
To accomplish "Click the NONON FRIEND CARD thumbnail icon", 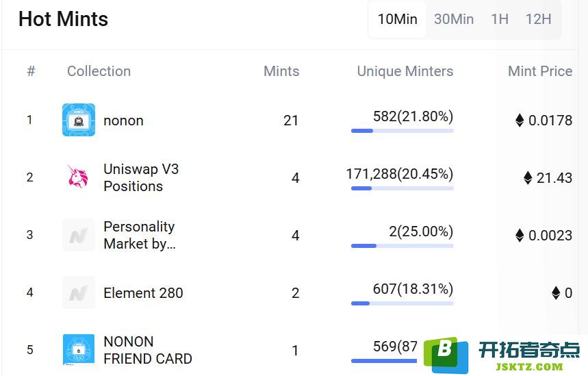I will click(79, 349).
